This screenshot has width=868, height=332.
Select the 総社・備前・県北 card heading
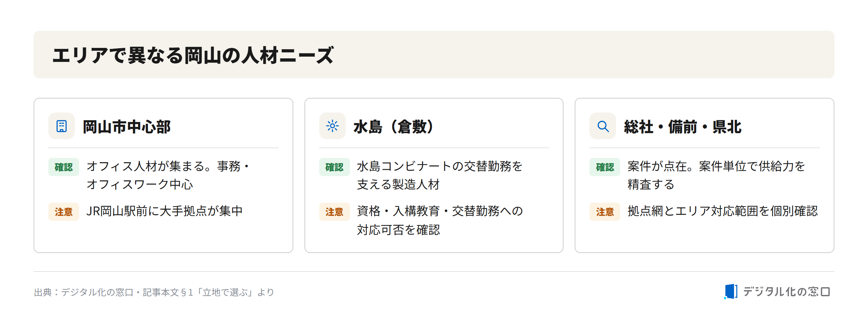(682, 127)
